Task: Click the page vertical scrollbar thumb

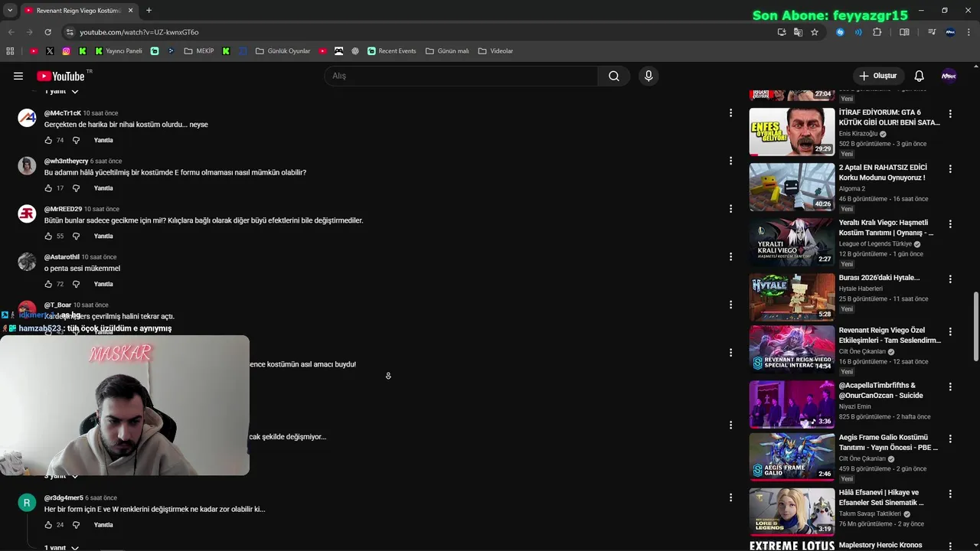Action: (x=975, y=327)
